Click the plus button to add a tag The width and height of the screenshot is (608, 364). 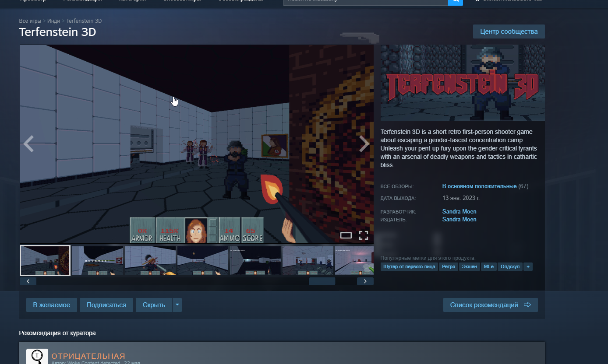[528, 266]
